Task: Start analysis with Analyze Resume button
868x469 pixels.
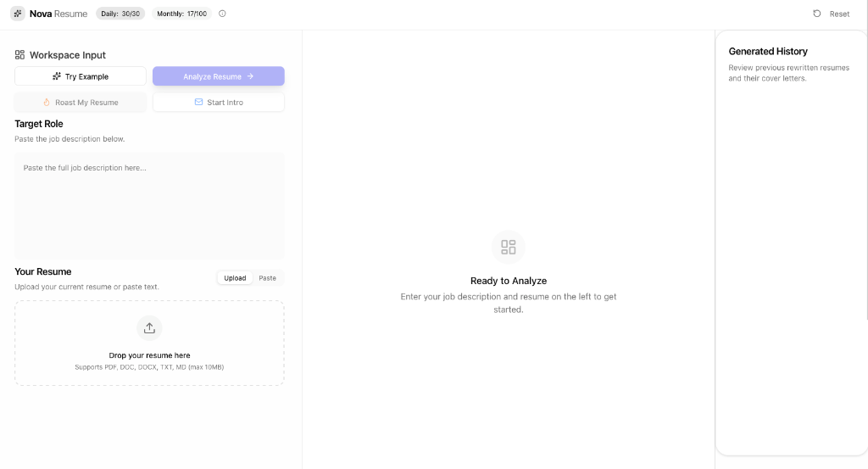Action: coord(219,76)
